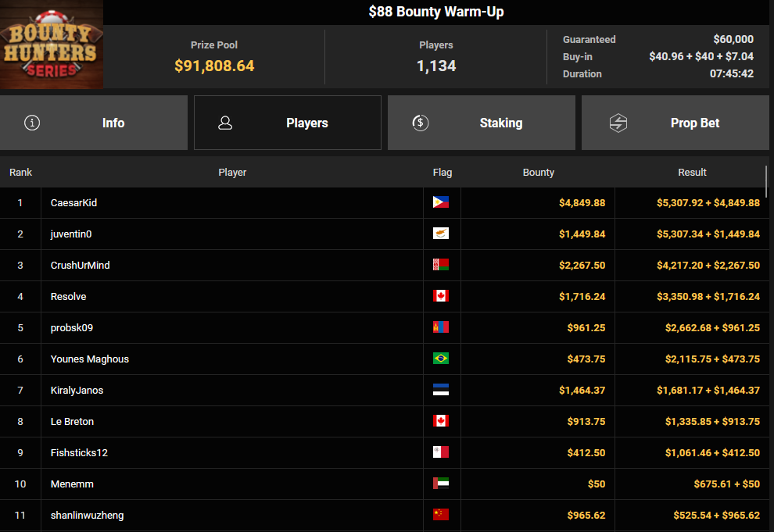Click the Result column header
This screenshot has width=774, height=532.
point(692,172)
